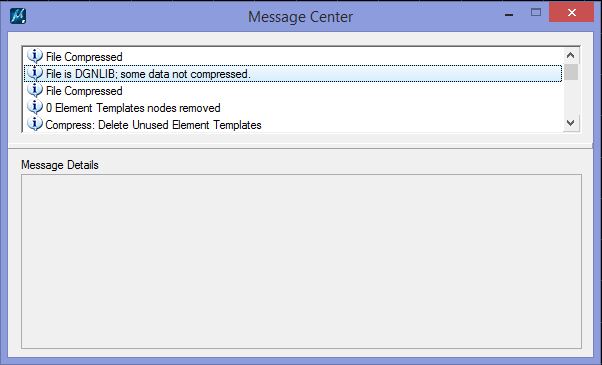
Task: Click the splitter bar above Message Details
Action: 301,148
